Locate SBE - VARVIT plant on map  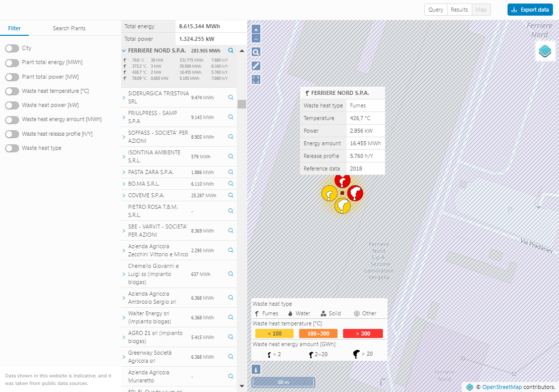pyautogui.click(x=231, y=230)
